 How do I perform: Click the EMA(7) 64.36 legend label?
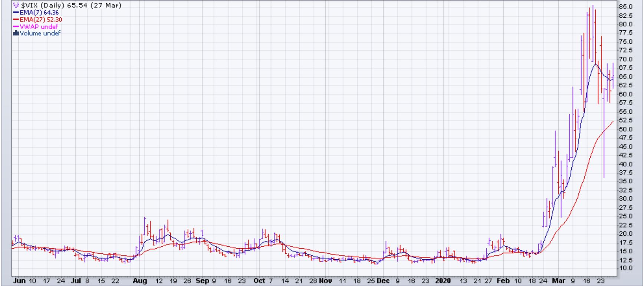pyautogui.click(x=39, y=13)
